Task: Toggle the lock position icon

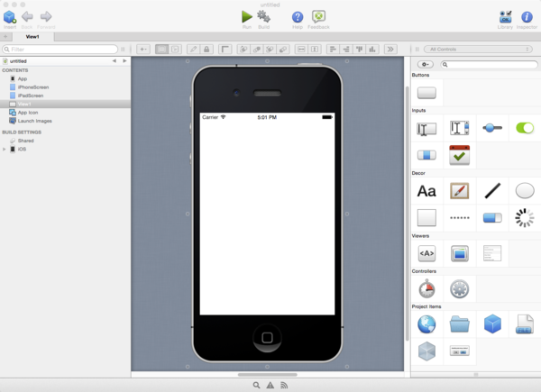Action: (206, 50)
